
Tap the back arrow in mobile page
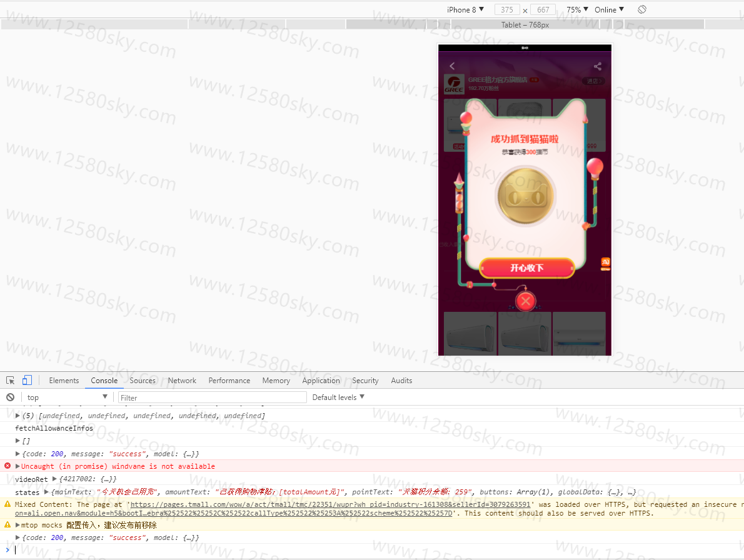click(452, 66)
